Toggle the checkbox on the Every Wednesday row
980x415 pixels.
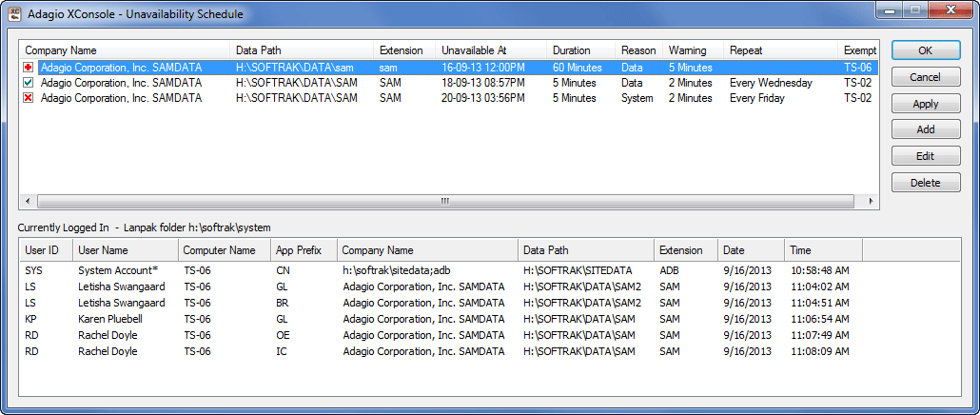click(x=29, y=83)
